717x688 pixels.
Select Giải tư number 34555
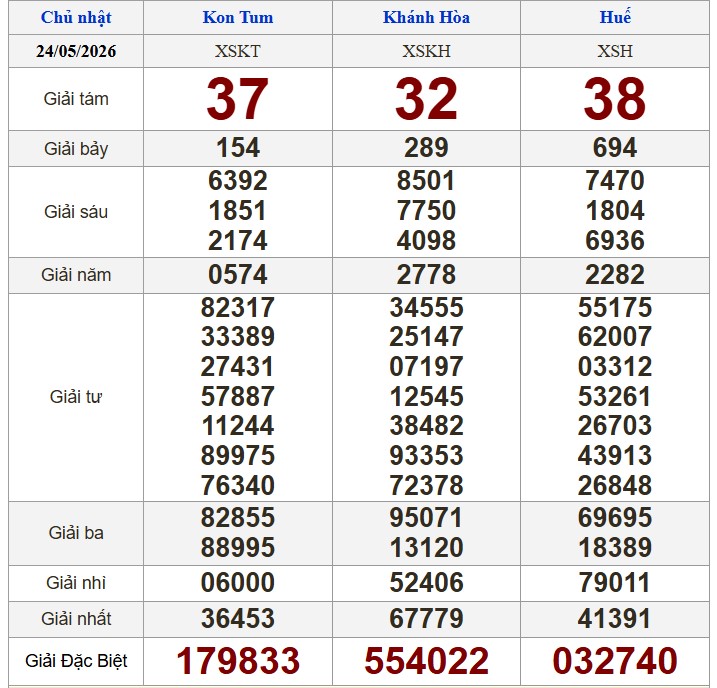tap(426, 307)
